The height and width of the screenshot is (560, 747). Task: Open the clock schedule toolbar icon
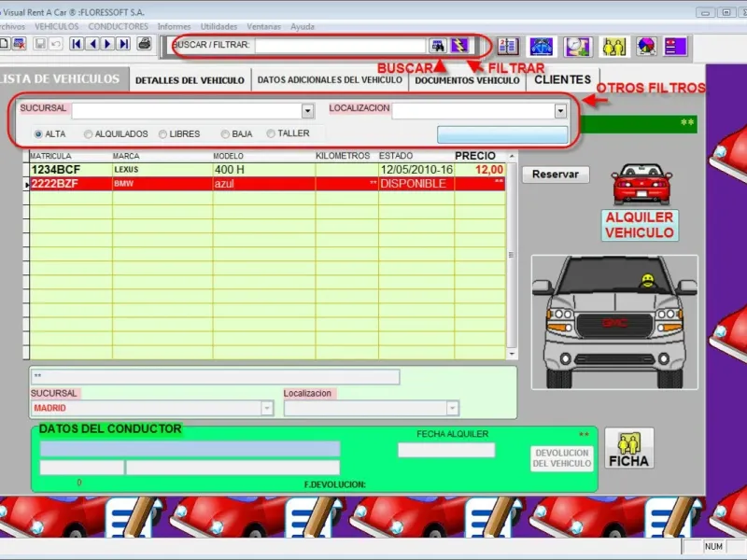[578, 47]
